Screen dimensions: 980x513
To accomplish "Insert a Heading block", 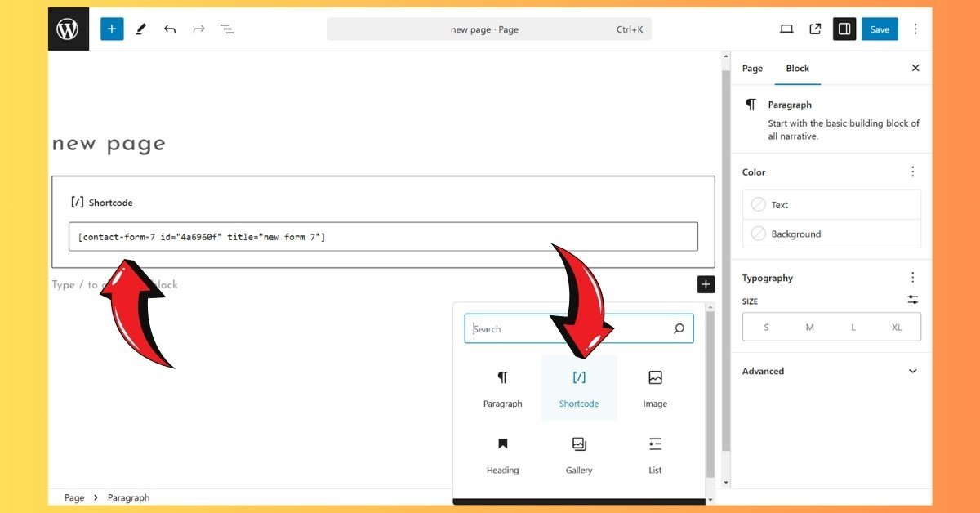I will click(502, 455).
